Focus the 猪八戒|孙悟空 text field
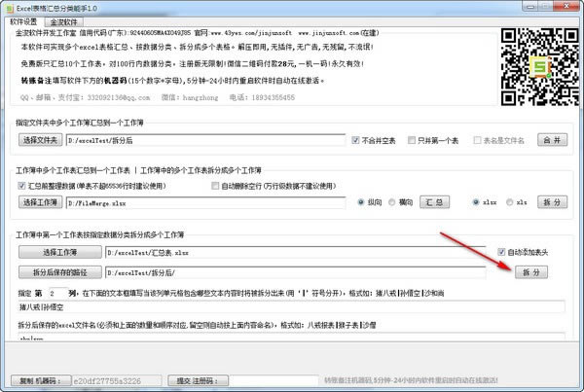Image resolution: width=584 pixels, height=392 pixels. pyautogui.click(x=291, y=307)
